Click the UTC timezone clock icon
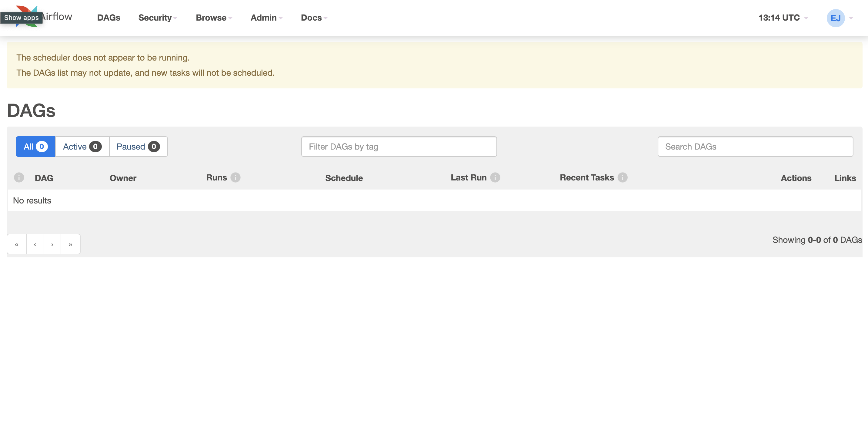 [x=782, y=17]
